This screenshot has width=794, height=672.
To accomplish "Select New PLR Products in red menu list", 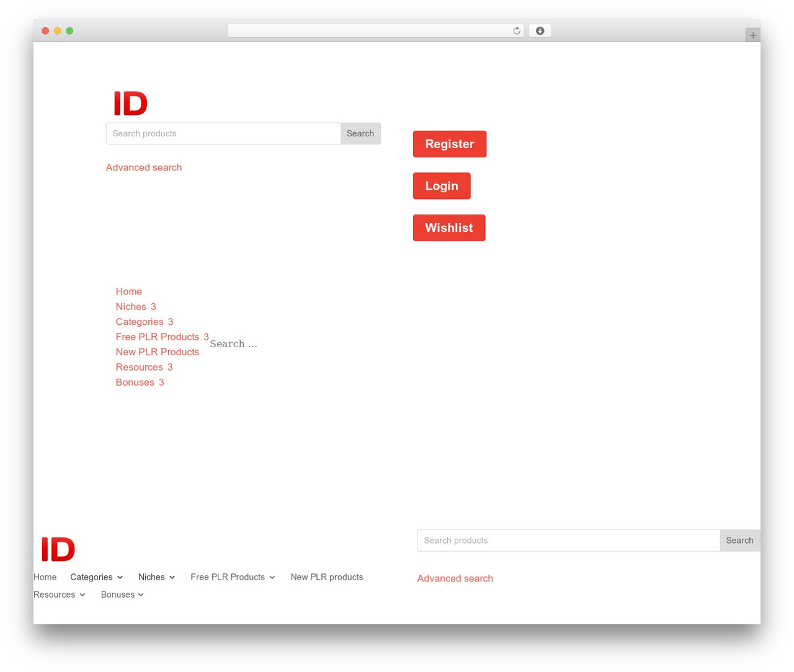I will (158, 352).
